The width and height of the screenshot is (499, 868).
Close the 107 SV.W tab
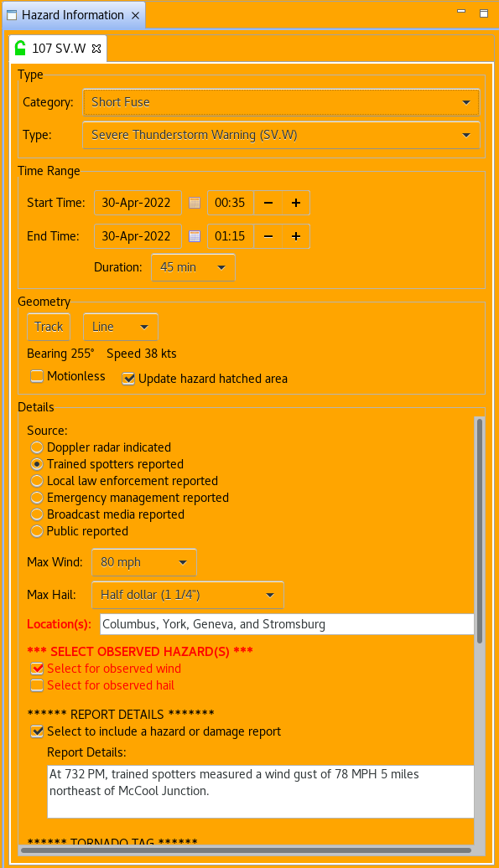(x=96, y=49)
